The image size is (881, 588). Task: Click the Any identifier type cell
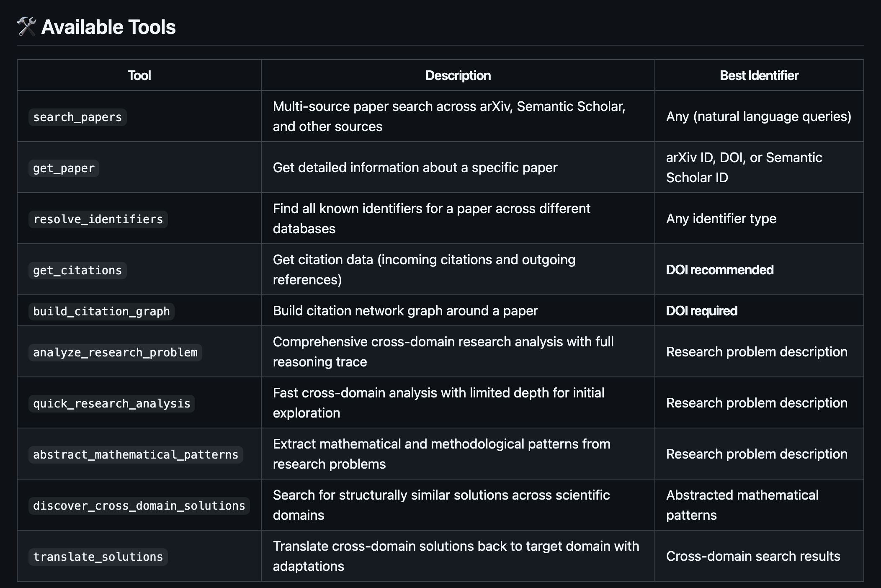[x=721, y=219]
